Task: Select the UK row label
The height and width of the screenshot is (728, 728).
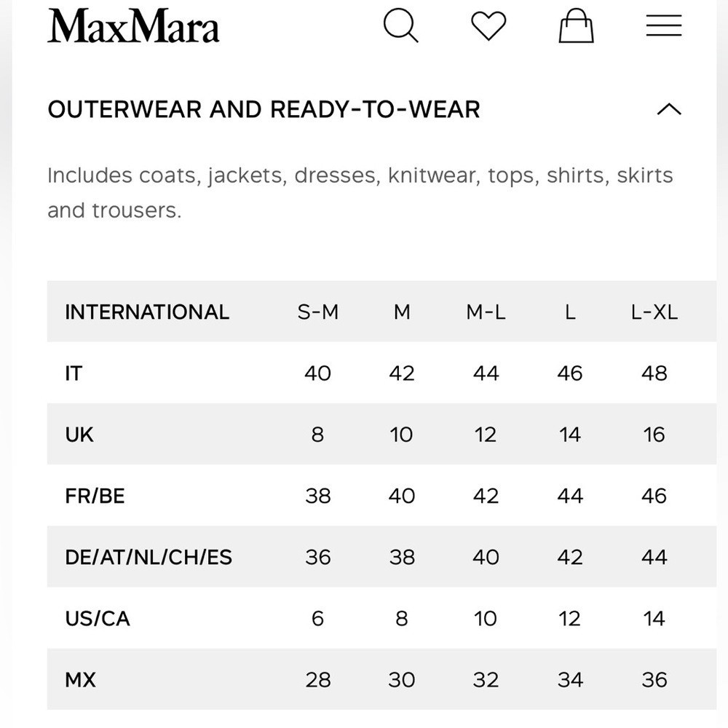Action: pyautogui.click(x=79, y=435)
